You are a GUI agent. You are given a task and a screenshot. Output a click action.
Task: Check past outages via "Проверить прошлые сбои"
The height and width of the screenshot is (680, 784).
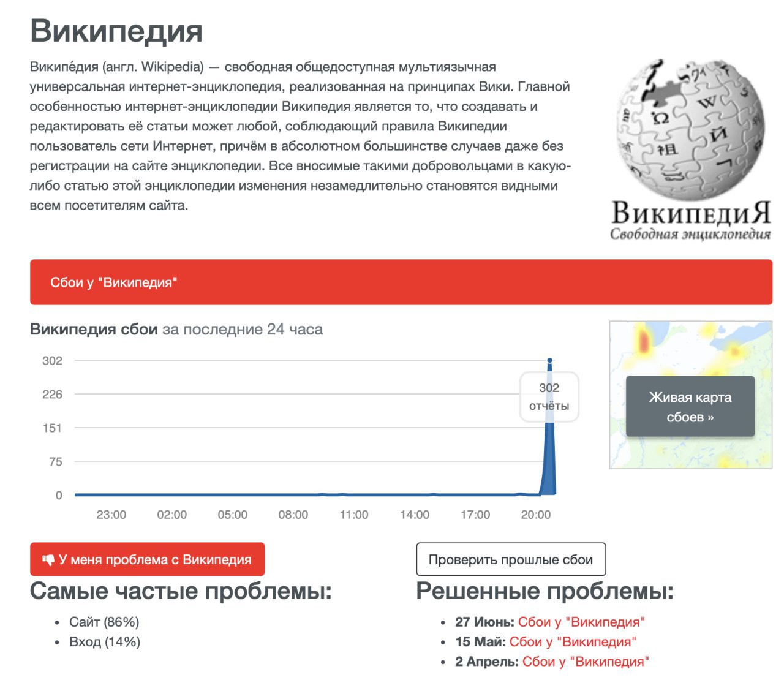(x=511, y=559)
